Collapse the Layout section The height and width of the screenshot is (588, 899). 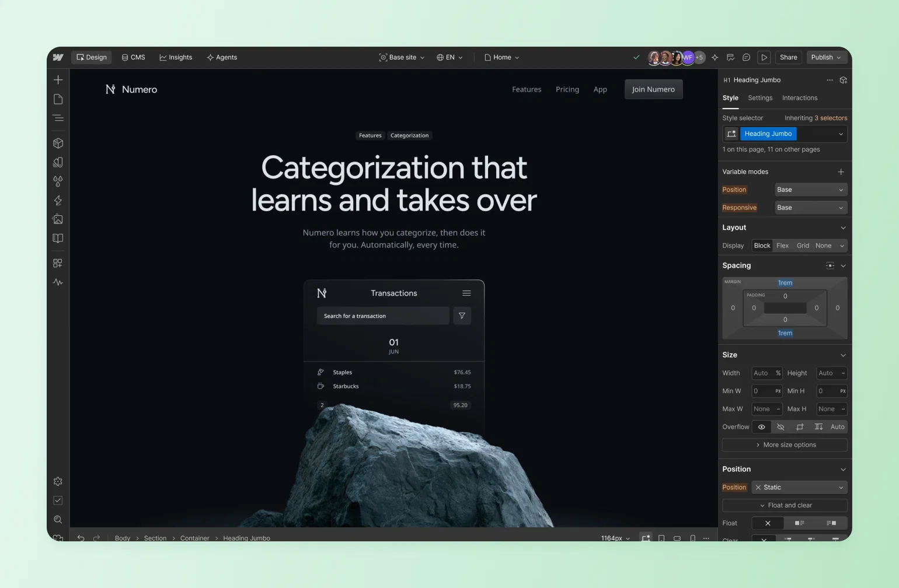(x=843, y=228)
